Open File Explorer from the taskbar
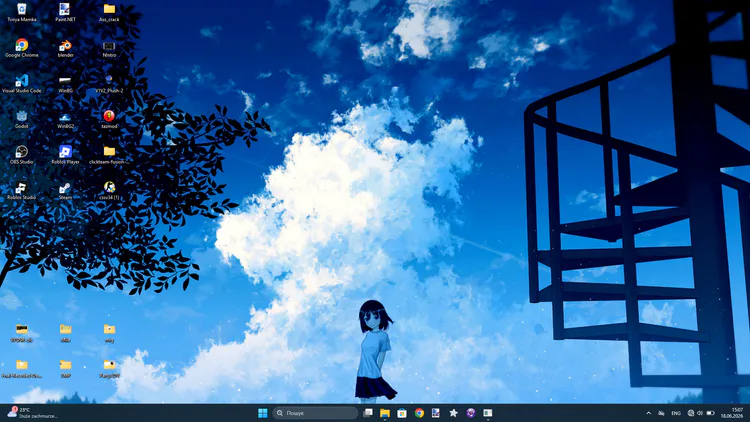750x422 pixels. coord(385,413)
